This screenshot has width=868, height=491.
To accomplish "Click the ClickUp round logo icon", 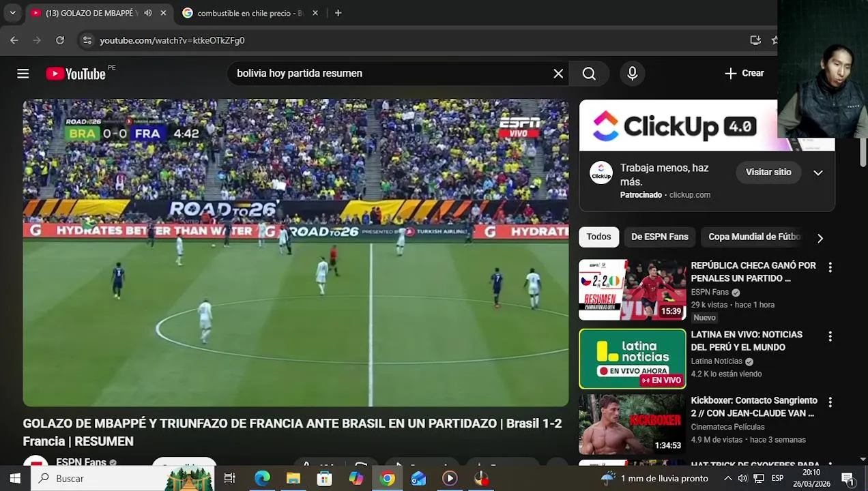I will pos(601,173).
